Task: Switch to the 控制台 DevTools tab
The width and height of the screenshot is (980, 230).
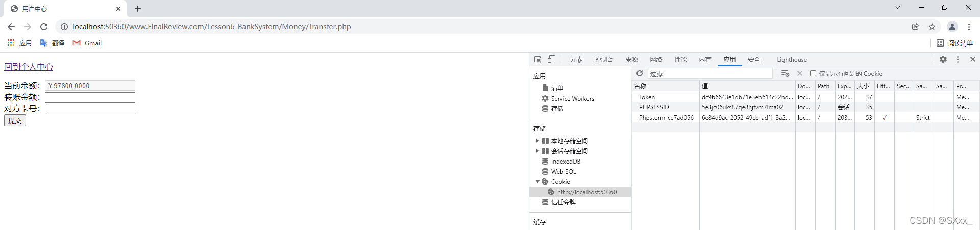Action: [604, 60]
